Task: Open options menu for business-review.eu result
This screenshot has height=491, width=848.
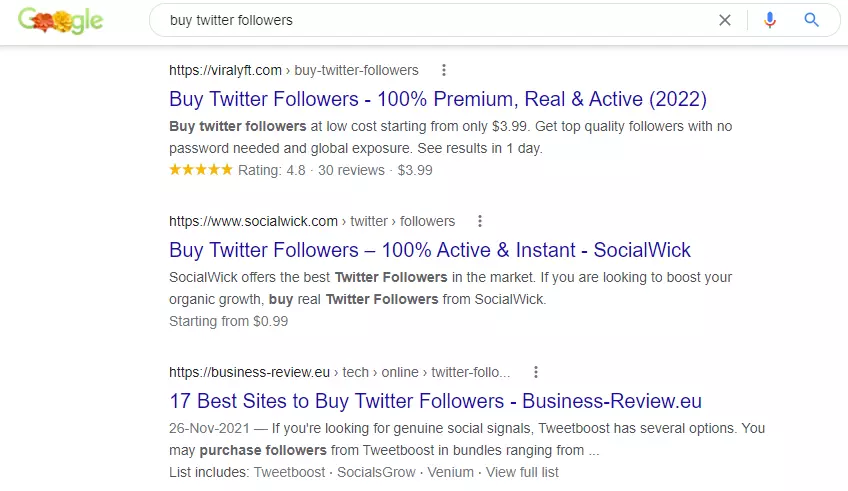Action: pos(536,372)
